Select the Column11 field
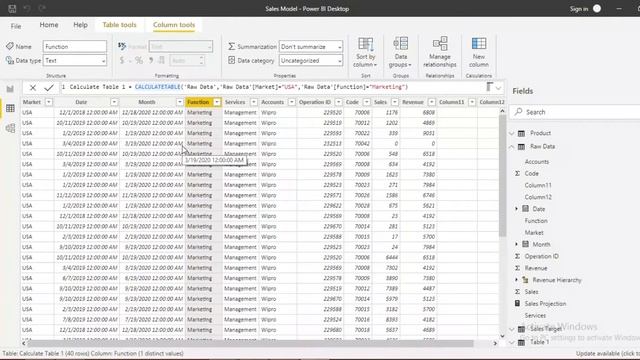This screenshot has width=640, height=360. click(538, 185)
